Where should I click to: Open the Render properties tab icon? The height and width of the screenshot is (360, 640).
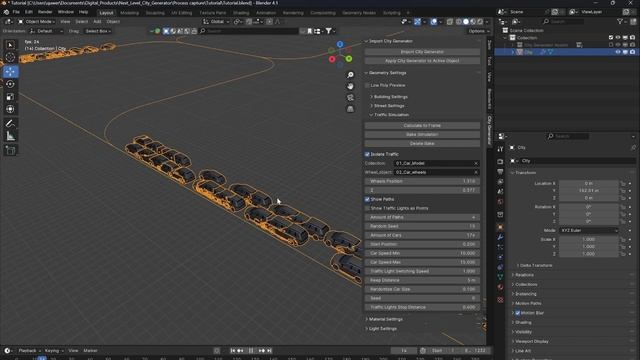[x=500, y=162]
